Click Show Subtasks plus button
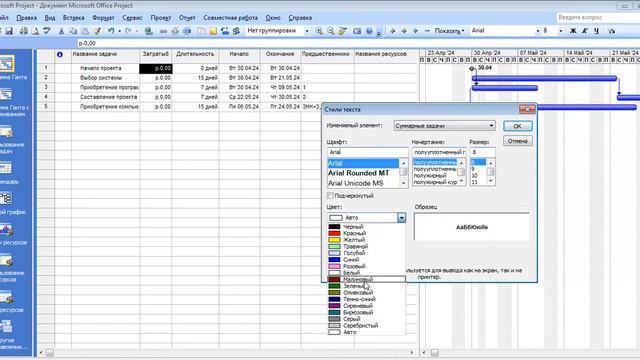This screenshot has width=640, height=360. point(416,31)
